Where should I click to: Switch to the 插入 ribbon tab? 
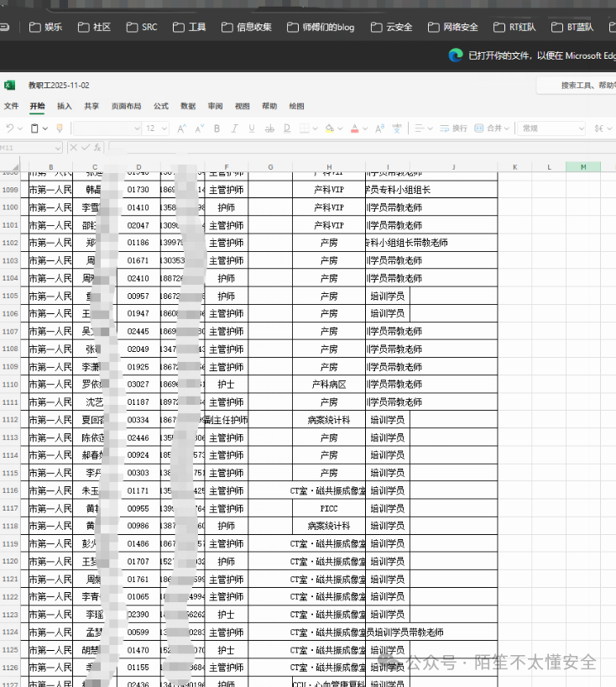point(65,107)
